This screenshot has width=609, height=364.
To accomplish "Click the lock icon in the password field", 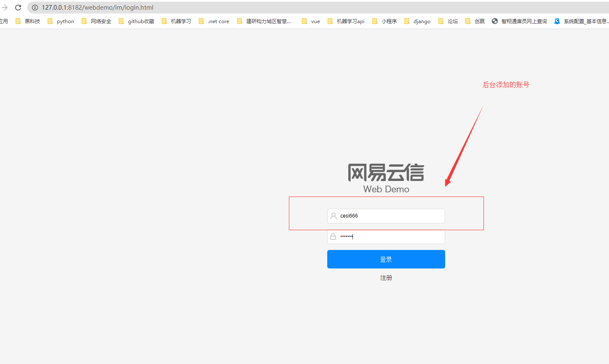I will tap(333, 236).
